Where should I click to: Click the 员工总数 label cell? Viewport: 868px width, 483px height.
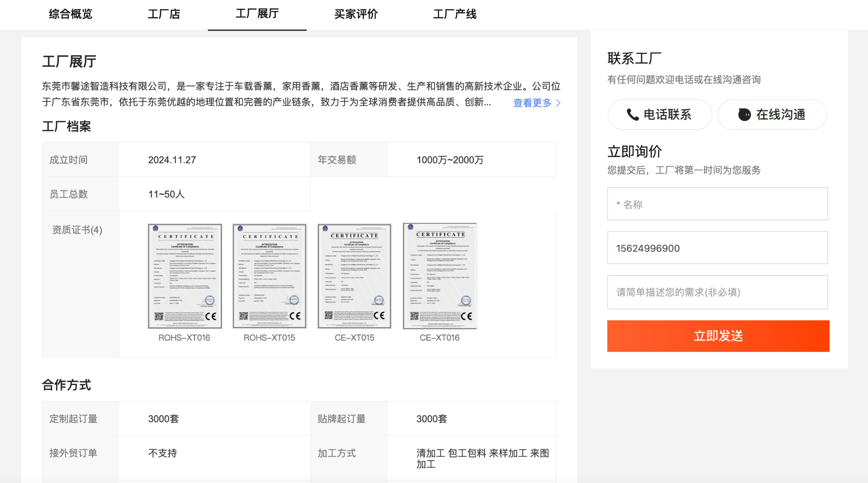(x=81, y=194)
